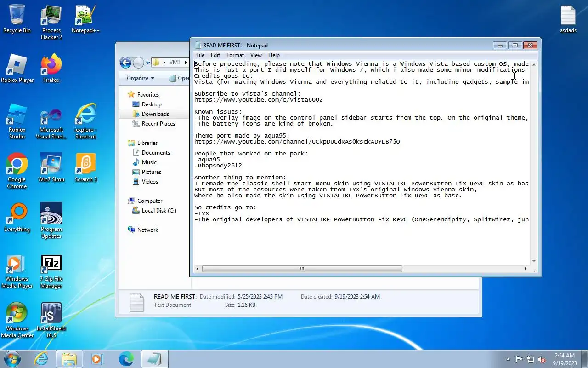588x368 pixels.
Task: Open Win7 Simu desktop shortcut
Action: (x=51, y=168)
